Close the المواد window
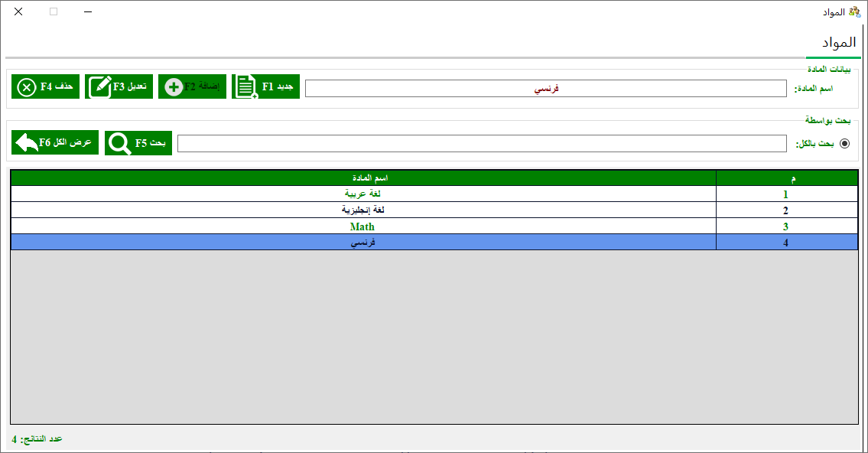 pyautogui.click(x=18, y=12)
